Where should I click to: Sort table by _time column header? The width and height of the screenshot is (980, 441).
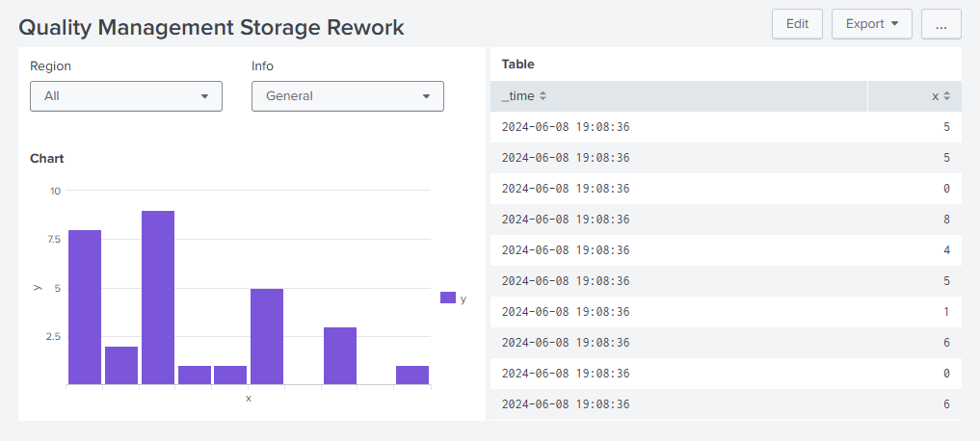tap(524, 96)
